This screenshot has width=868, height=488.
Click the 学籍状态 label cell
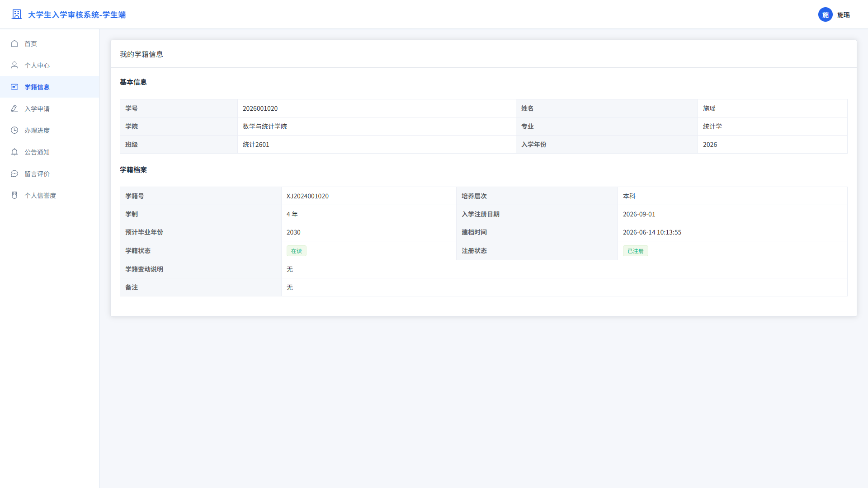tap(201, 251)
